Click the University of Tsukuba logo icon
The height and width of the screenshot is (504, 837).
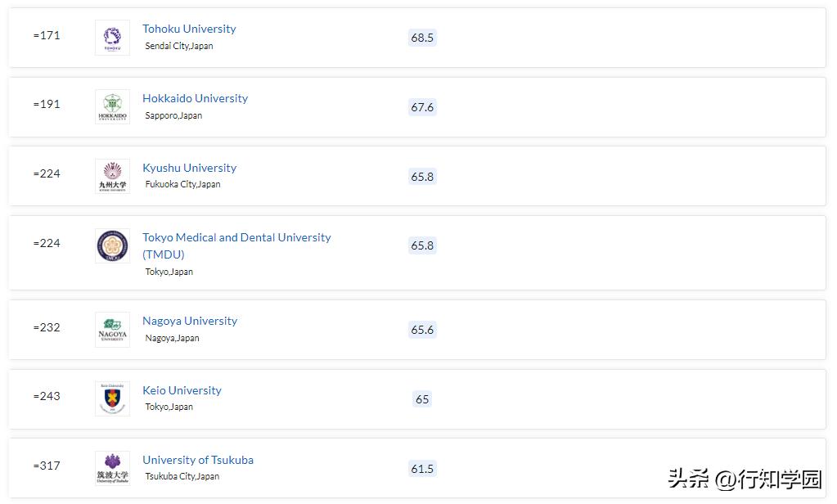(x=112, y=468)
